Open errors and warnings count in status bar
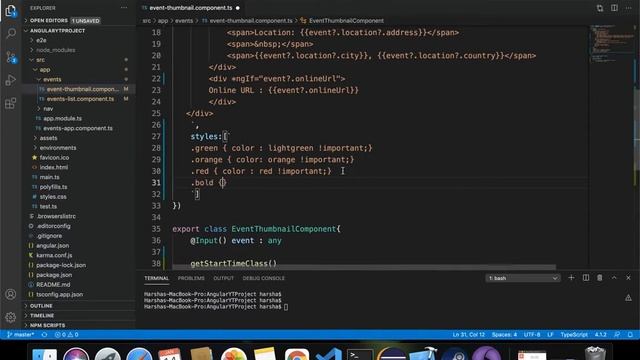 tap(67, 335)
